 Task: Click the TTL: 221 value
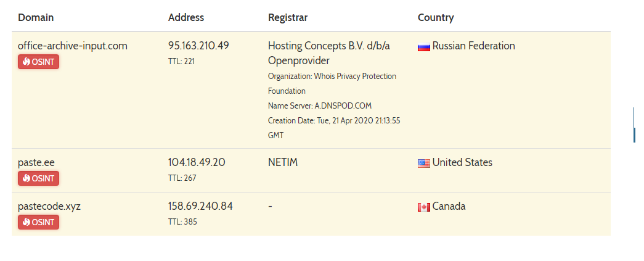point(181,62)
